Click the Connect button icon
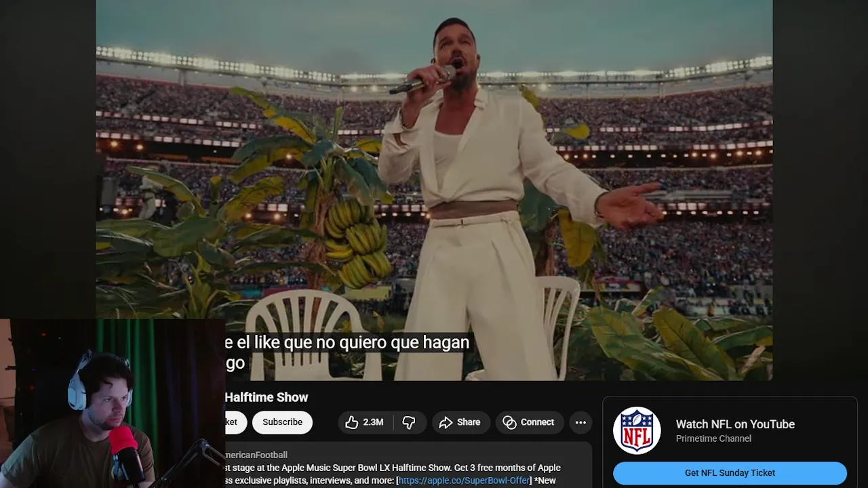The height and width of the screenshot is (488, 868). click(509, 422)
